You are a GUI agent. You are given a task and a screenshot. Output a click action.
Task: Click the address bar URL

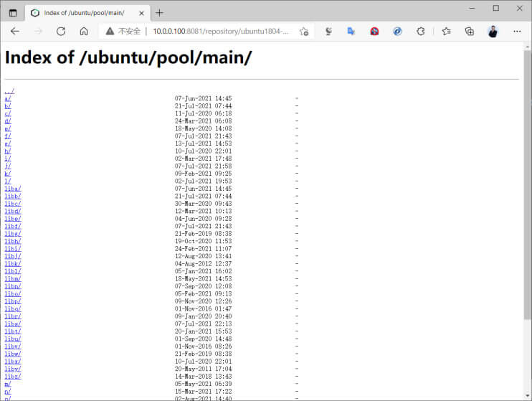pos(221,32)
